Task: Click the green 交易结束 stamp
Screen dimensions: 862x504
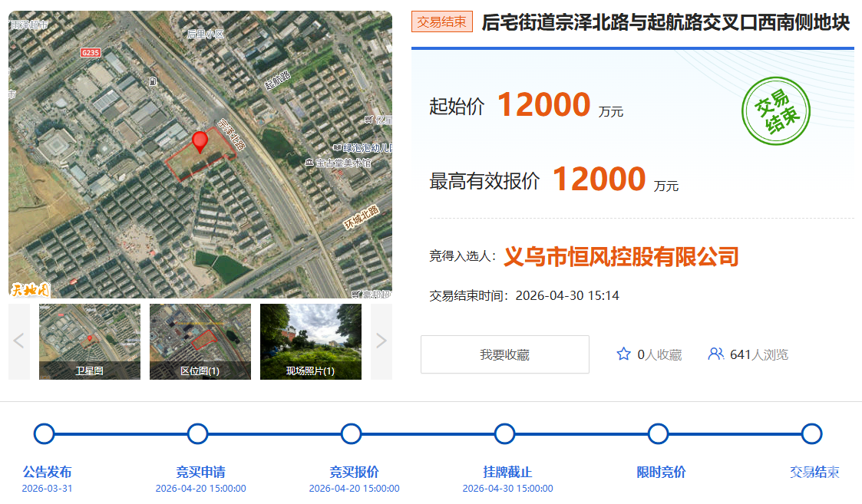Action: tap(775, 112)
